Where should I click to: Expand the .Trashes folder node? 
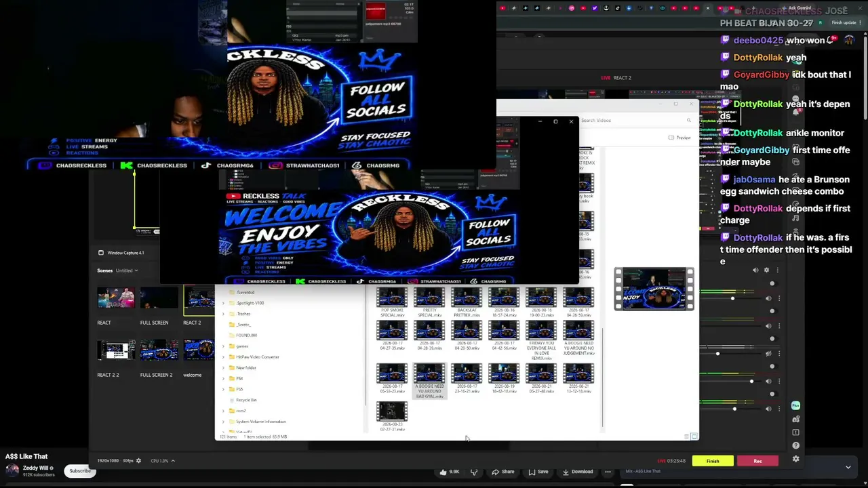223,314
